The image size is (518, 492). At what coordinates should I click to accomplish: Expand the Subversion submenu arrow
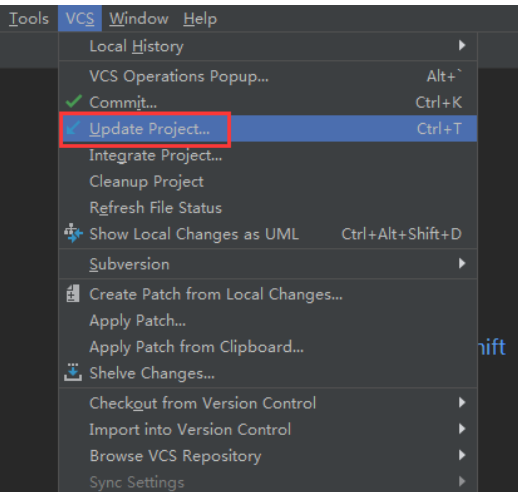tap(462, 263)
